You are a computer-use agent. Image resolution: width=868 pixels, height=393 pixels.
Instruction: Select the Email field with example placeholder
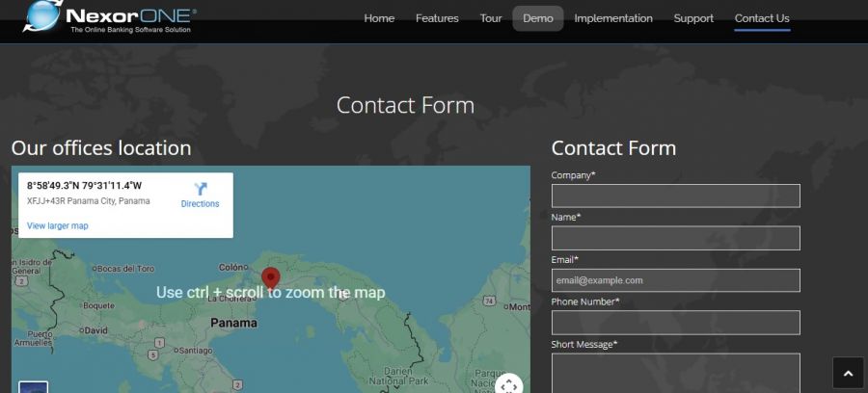pyautogui.click(x=675, y=280)
